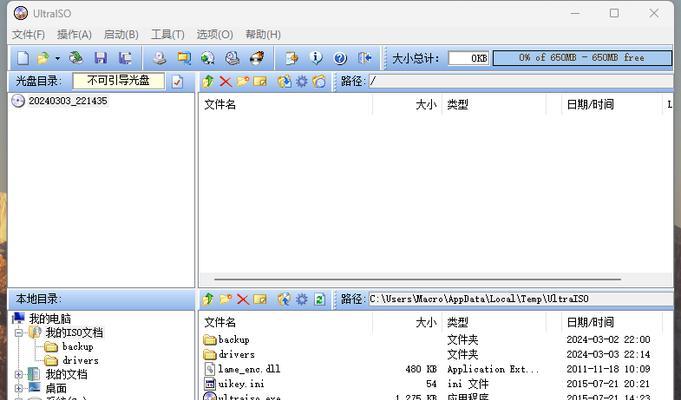The image size is (681, 400).
Task: Open the 工具(T) menu
Action: pyautogui.click(x=168, y=34)
